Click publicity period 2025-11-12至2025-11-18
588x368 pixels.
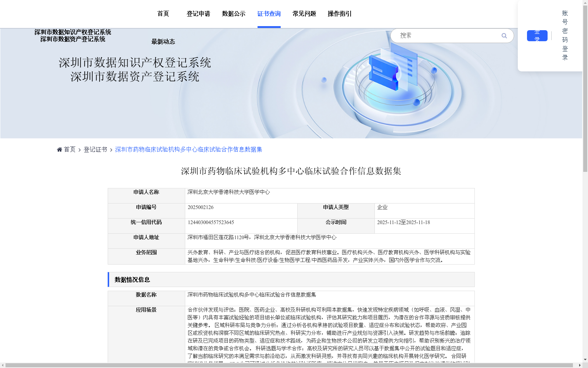tap(404, 222)
